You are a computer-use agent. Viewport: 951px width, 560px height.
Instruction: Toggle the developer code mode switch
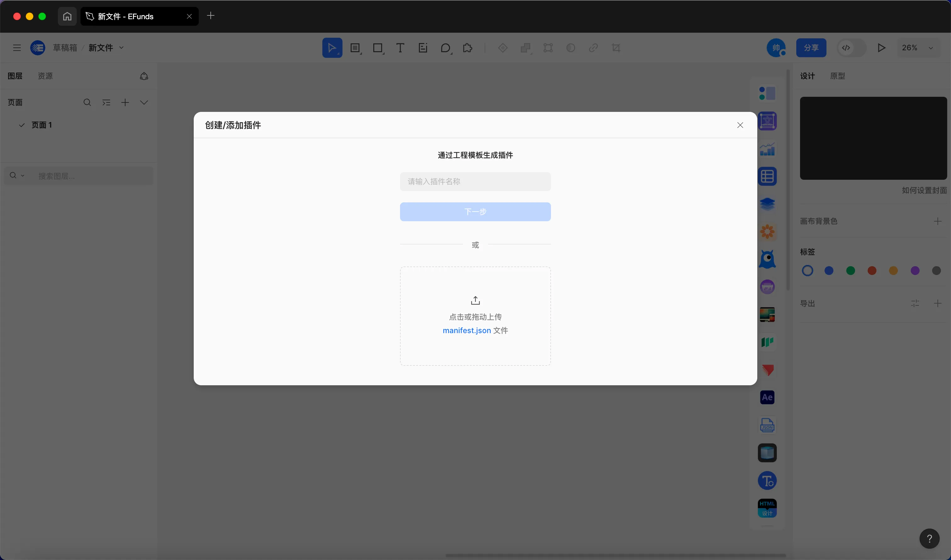pos(851,48)
